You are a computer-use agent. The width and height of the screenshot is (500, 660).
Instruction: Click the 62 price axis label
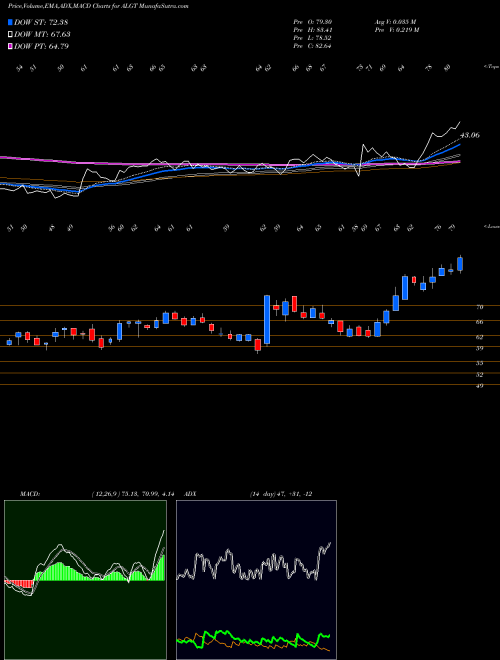point(479,337)
